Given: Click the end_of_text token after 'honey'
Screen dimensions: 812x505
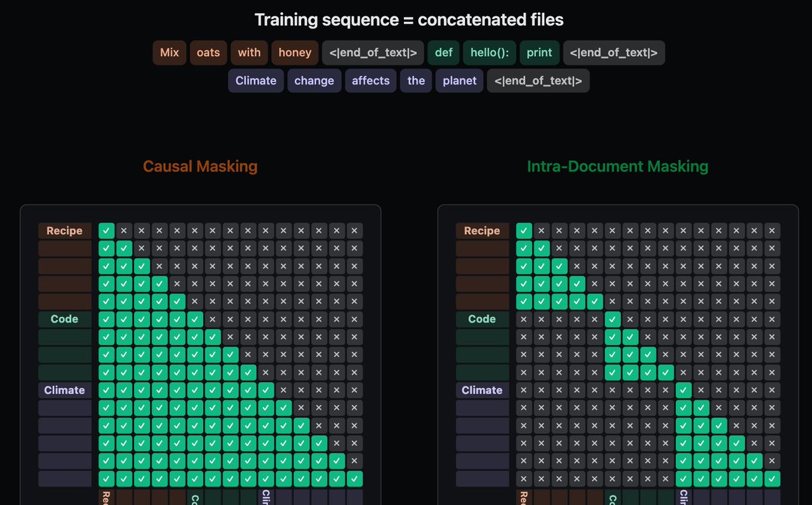Looking at the screenshot, I should 373,53.
